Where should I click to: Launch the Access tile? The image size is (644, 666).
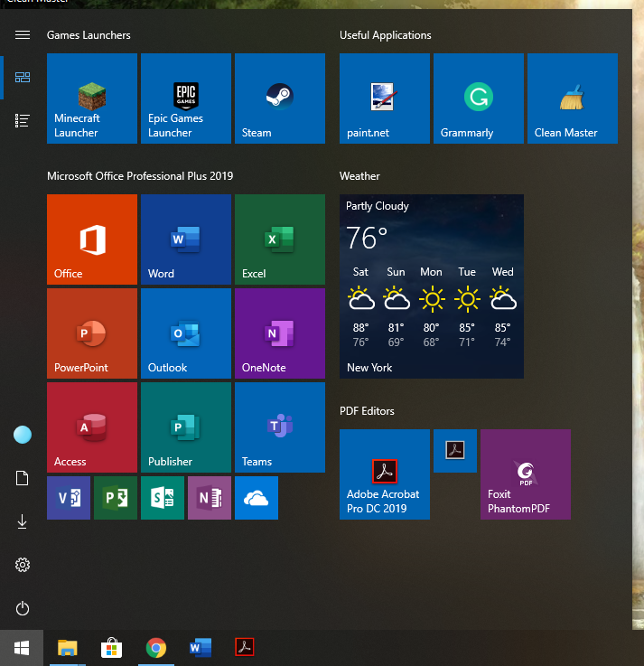click(92, 427)
